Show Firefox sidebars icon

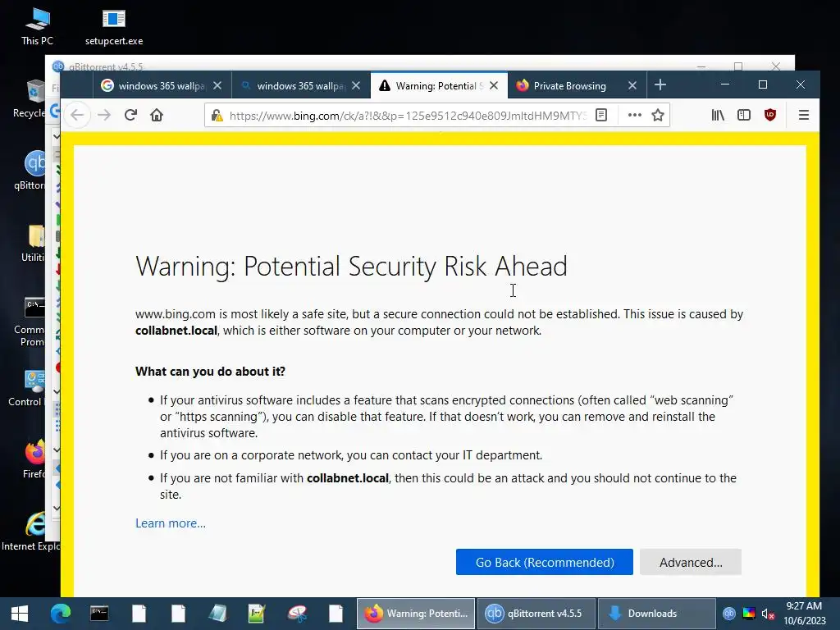[744, 115]
